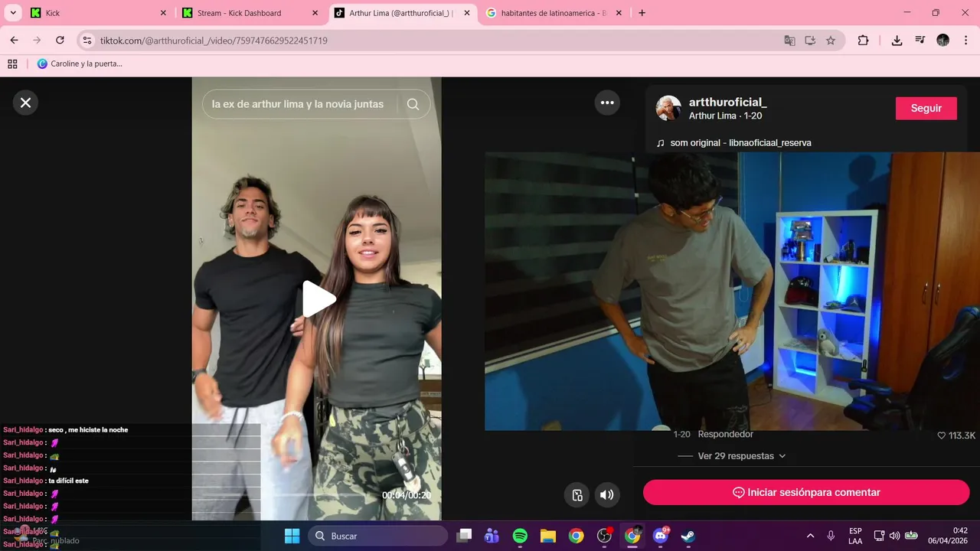Image resolution: width=980 pixels, height=551 pixels.
Task: Open the artthuroficial_ username link
Action: pos(728,102)
